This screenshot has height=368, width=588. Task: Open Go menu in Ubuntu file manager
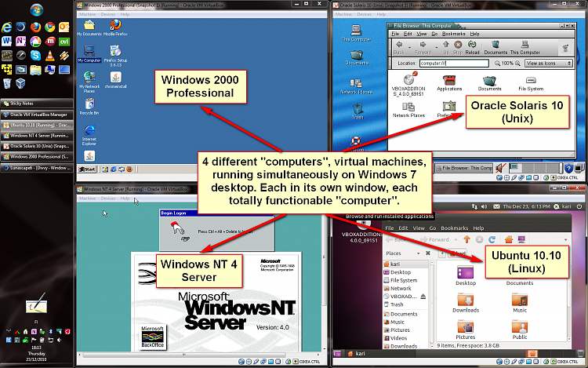tap(432, 228)
